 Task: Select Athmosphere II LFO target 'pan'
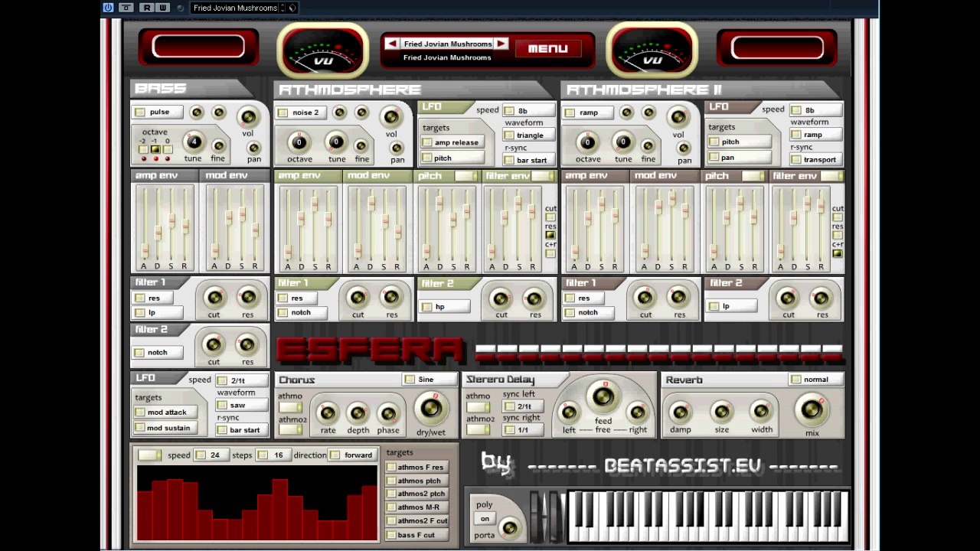(740, 157)
